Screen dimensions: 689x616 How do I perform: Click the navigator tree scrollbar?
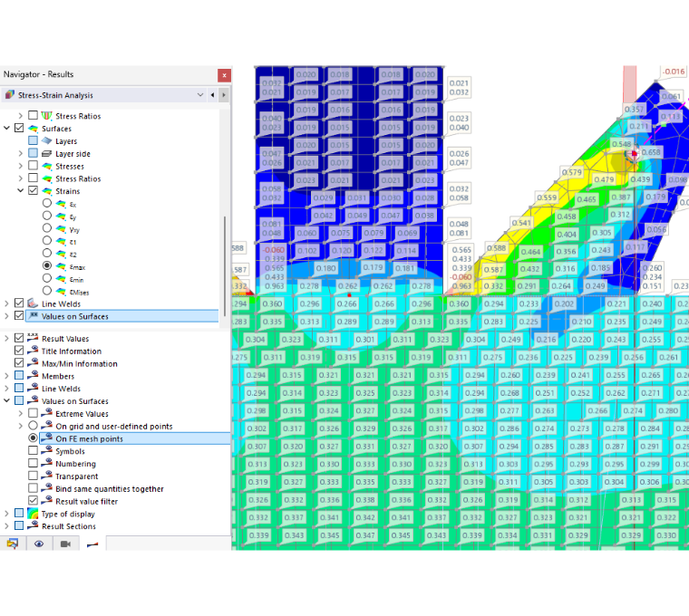(x=225, y=265)
